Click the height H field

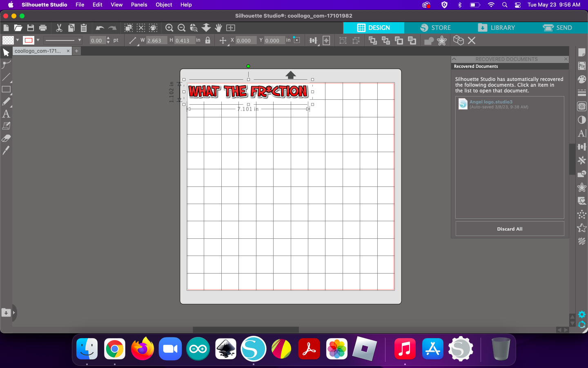pyautogui.click(x=184, y=40)
